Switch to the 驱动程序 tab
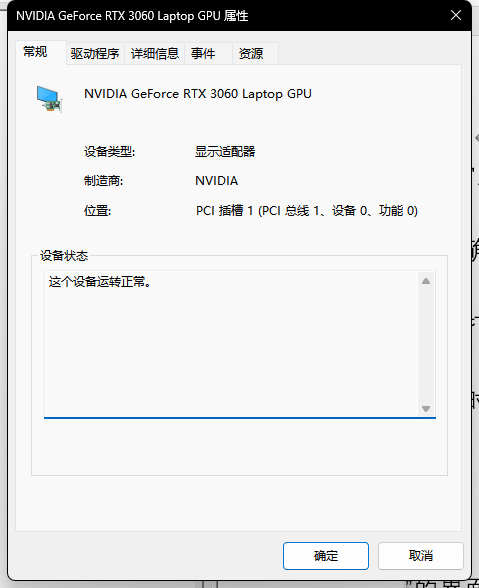 [x=95, y=54]
